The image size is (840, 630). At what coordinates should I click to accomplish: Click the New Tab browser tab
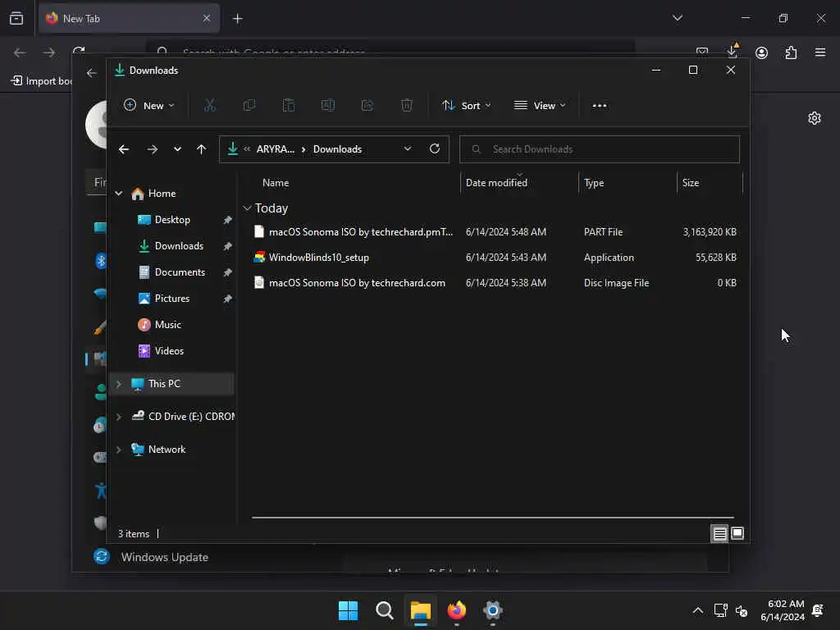[129, 19]
